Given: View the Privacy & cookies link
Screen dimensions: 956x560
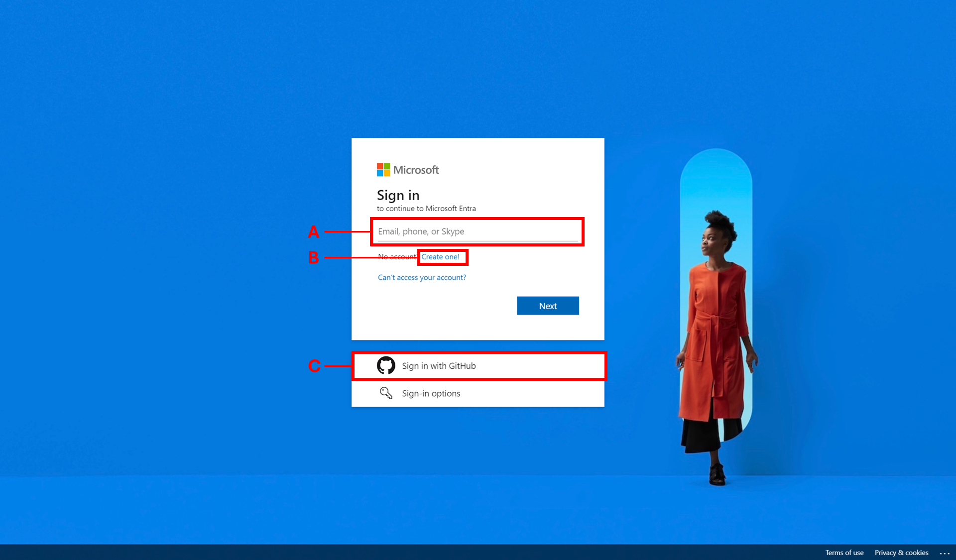Looking at the screenshot, I should click(x=901, y=553).
